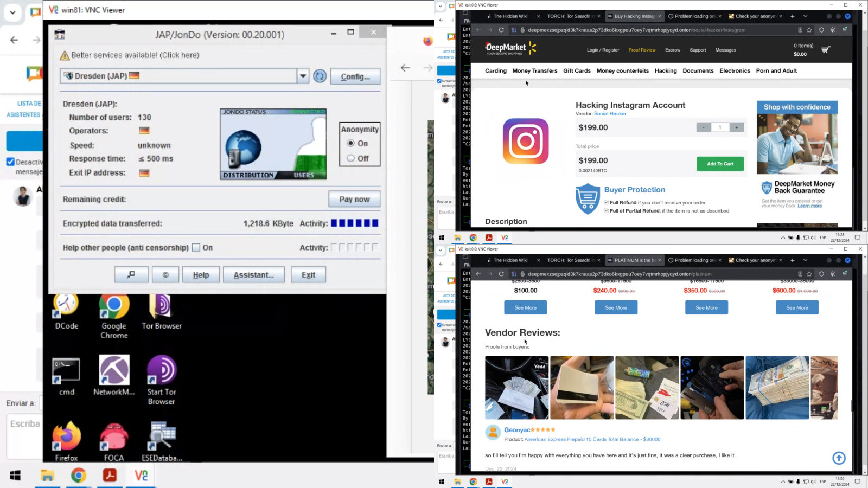Open first cash-in-car review photo thumbnail

click(516, 388)
